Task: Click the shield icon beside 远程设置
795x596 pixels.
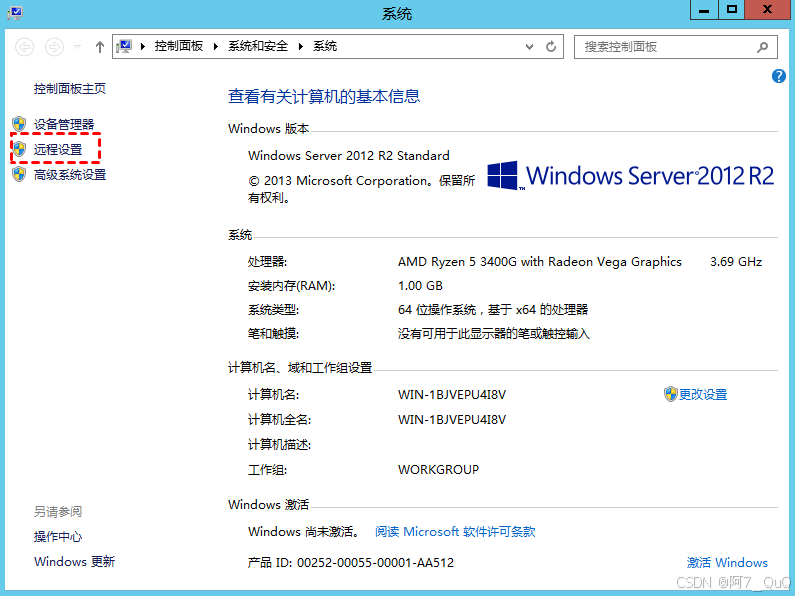Action: click(x=19, y=149)
